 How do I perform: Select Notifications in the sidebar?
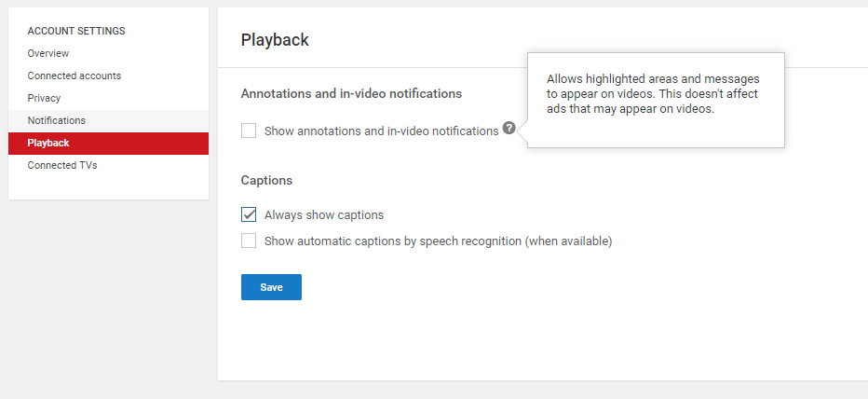[108, 121]
